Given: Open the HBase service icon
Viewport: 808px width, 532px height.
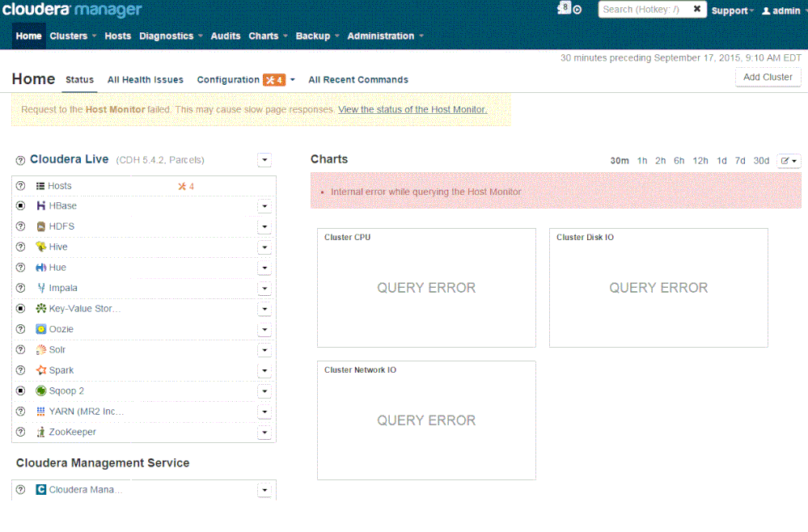Looking at the screenshot, I should tap(41, 205).
